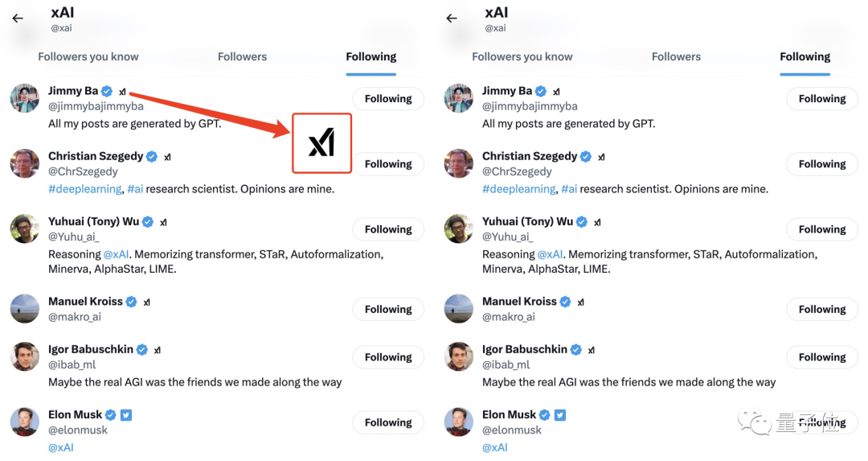Image resolution: width=868 pixels, height=461 pixels.
Task: Click the back arrow in right panel
Action: pyautogui.click(x=452, y=19)
